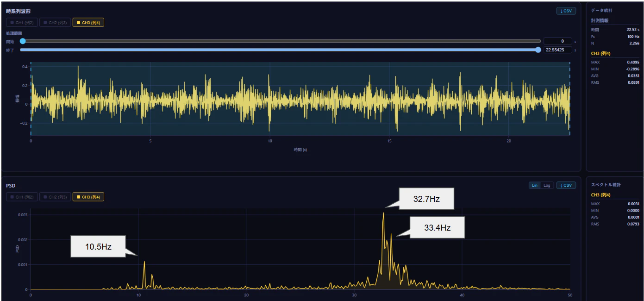This screenshot has height=301, width=644.
Task: Enable CH1 (列2) in the 時系列波形 panel
Action: point(22,22)
